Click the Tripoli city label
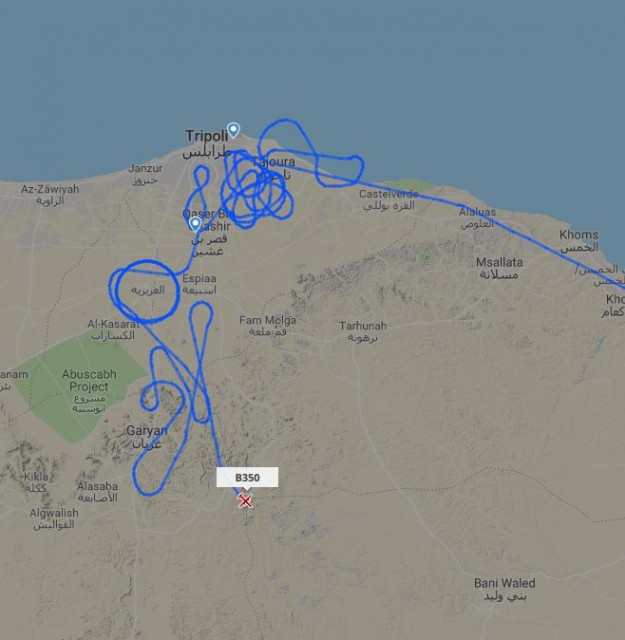Viewport: 625px width, 640px height. (207, 136)
